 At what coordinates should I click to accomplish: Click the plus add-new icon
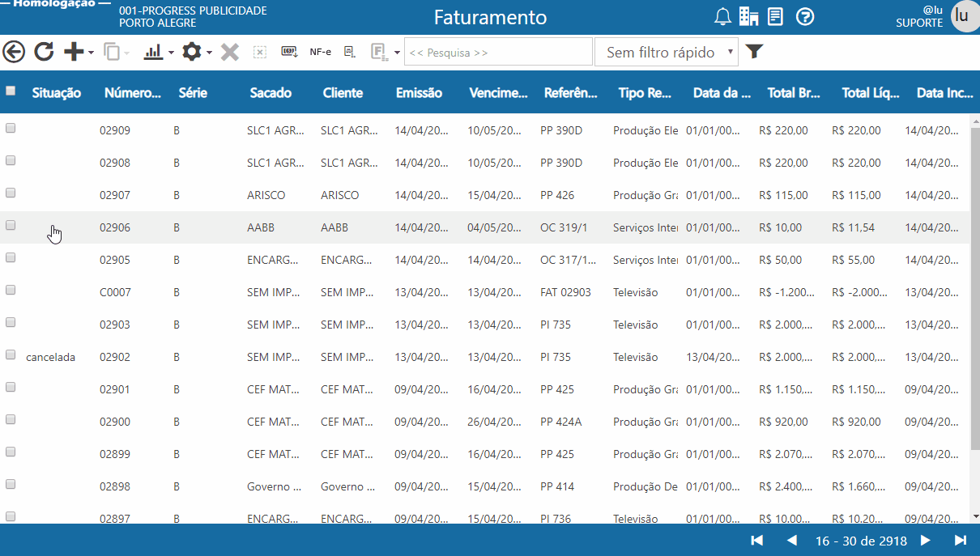74,52
